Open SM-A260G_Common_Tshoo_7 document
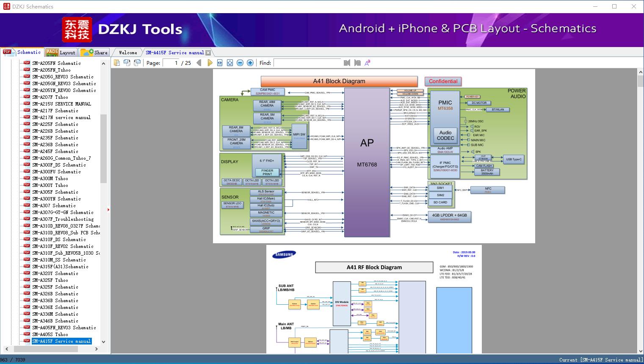644x364 pixels. pos(61,158)
